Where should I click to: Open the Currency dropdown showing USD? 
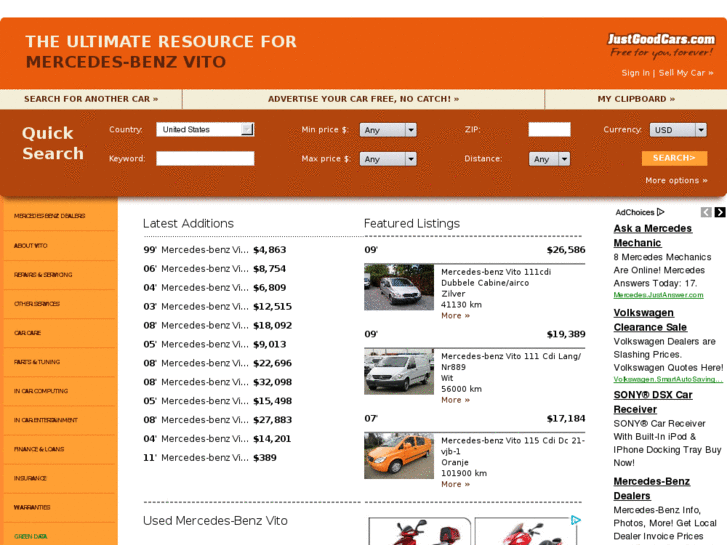(678, 130)
